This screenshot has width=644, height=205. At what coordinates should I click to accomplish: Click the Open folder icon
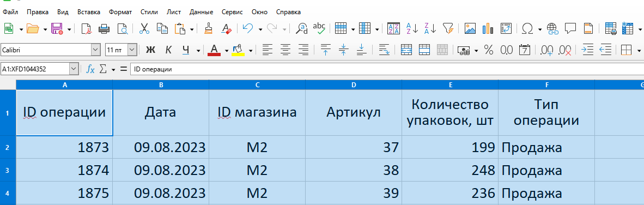pos(33,28)
